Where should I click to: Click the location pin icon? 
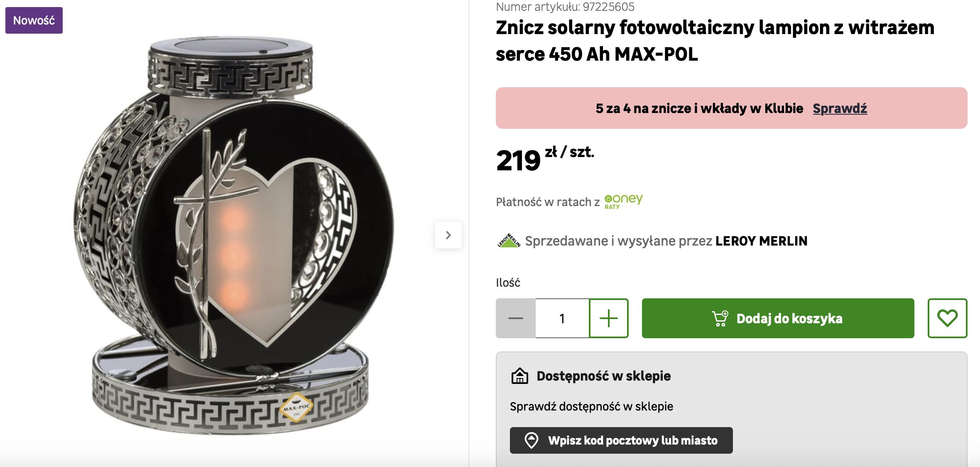[x=532, y=440]
